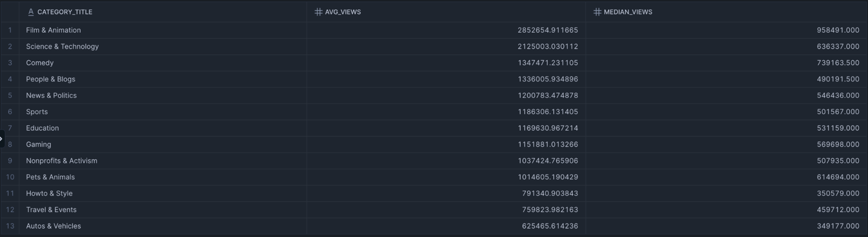Click the Film & Animation cell
This screenshot has width=868, height=237.
(163, 30)
